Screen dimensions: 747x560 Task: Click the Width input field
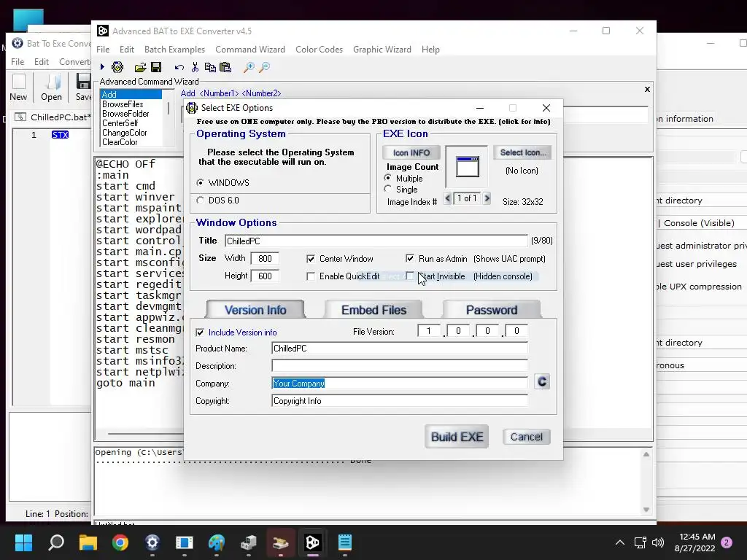(x=265, y=259)
